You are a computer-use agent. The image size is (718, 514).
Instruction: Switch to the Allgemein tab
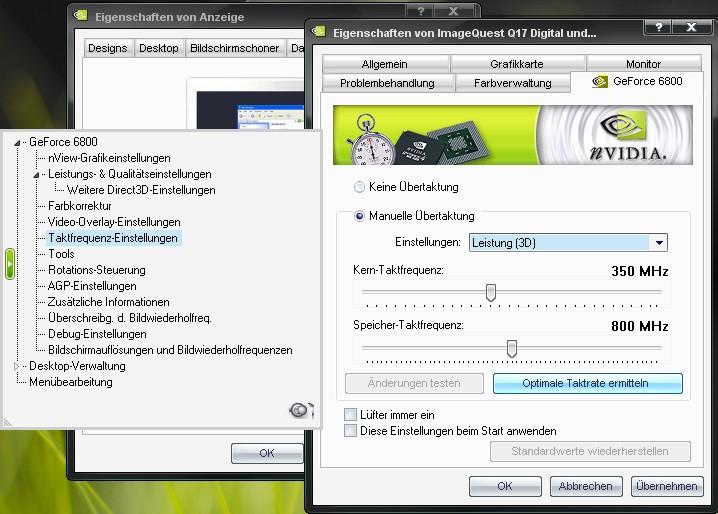385,64
